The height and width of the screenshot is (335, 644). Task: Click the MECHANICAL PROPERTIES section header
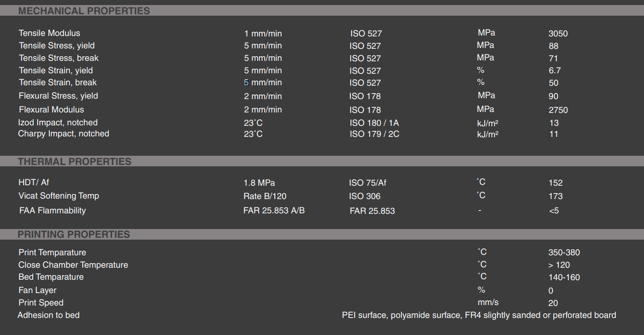(84, 11)
